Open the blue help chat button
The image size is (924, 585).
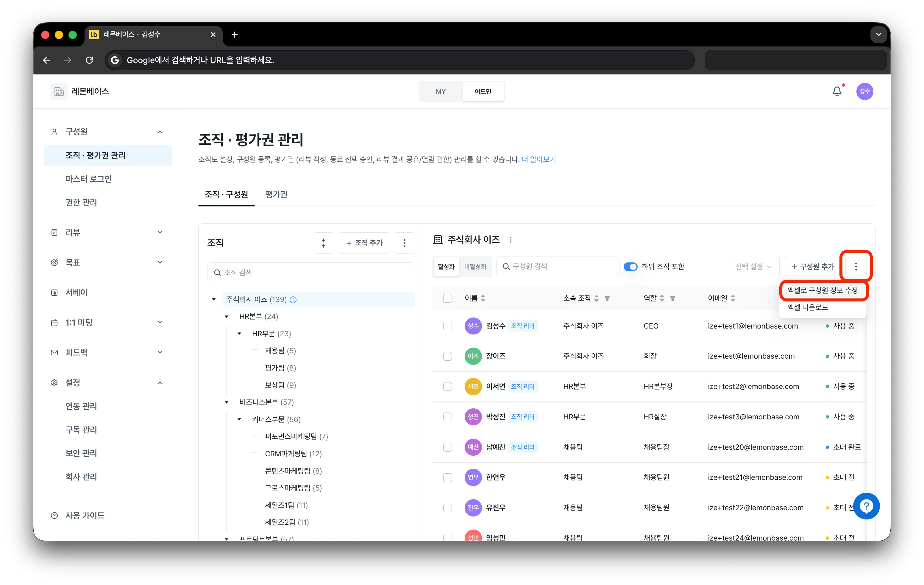click(x=867, y=506)
